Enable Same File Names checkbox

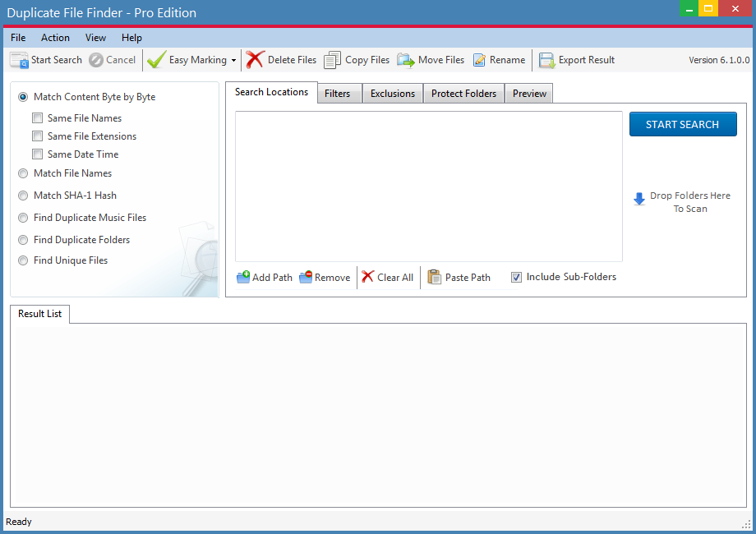tap(37, 118)
